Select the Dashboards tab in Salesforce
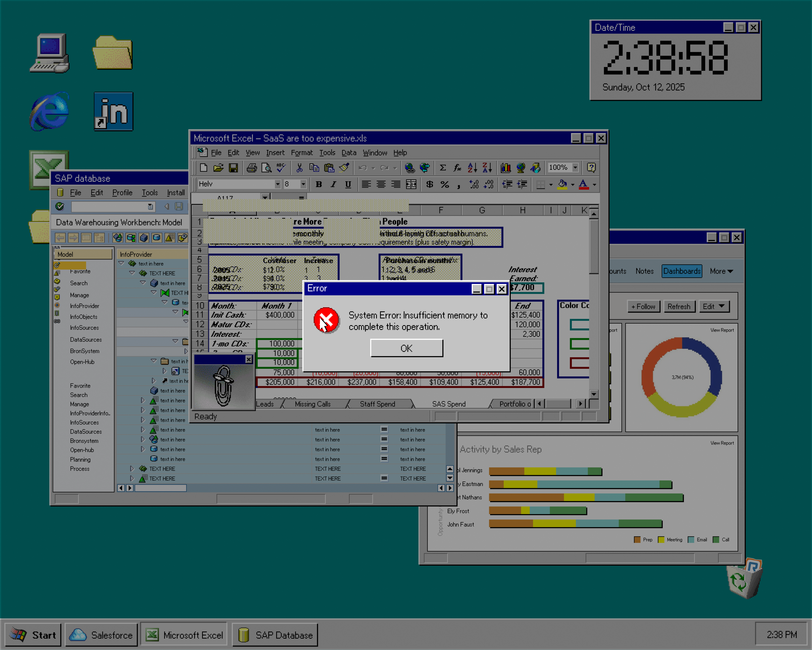 pyautogui.click(x=682, y=271)
